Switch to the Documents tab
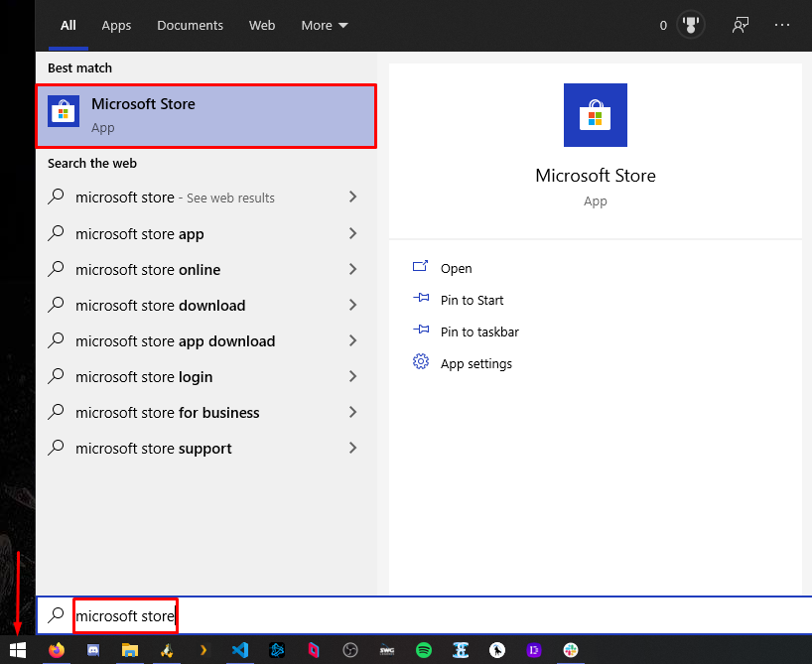 click(190, 26)
